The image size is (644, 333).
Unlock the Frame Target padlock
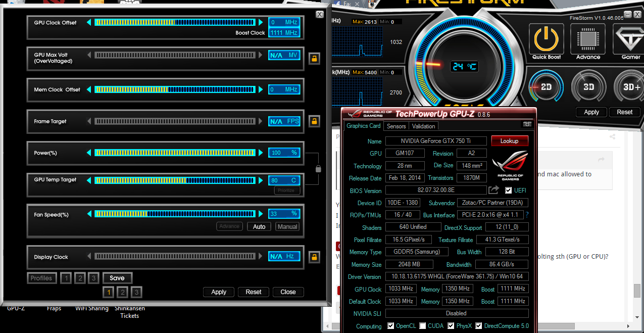(314, 121)
